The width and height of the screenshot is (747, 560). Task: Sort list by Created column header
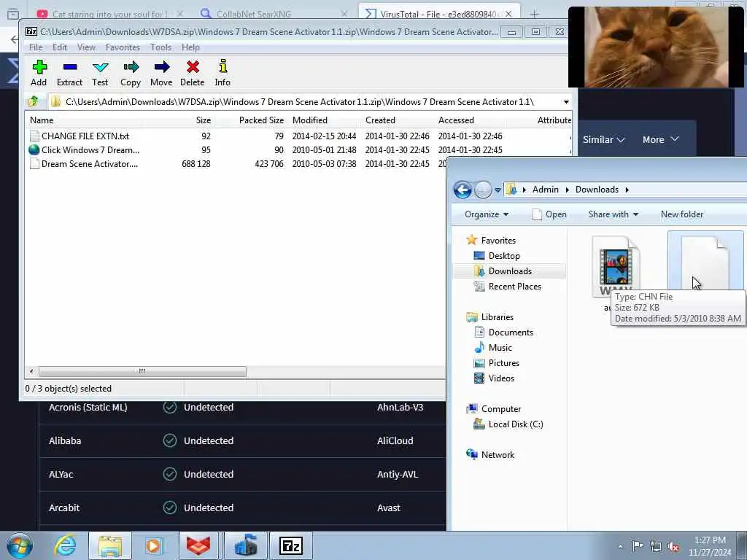tap(380, 120)
